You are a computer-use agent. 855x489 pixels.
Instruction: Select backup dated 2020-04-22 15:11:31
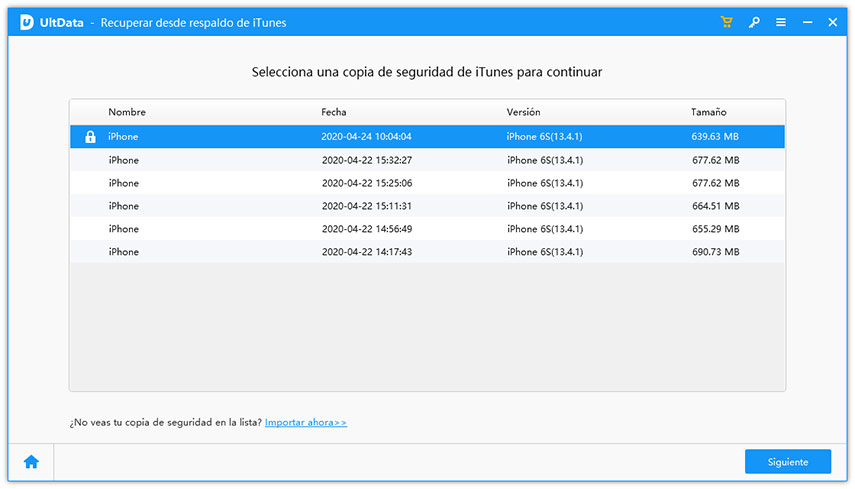(428, 206)
